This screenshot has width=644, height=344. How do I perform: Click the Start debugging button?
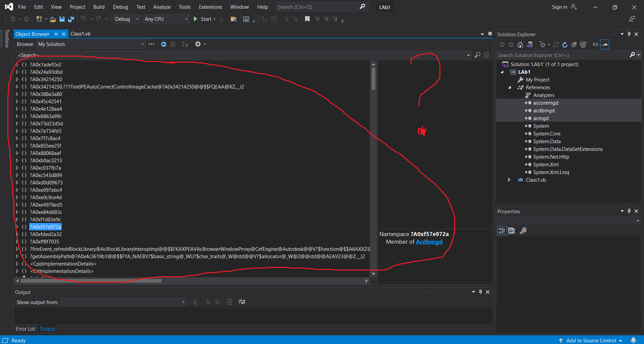click(204, 19)
